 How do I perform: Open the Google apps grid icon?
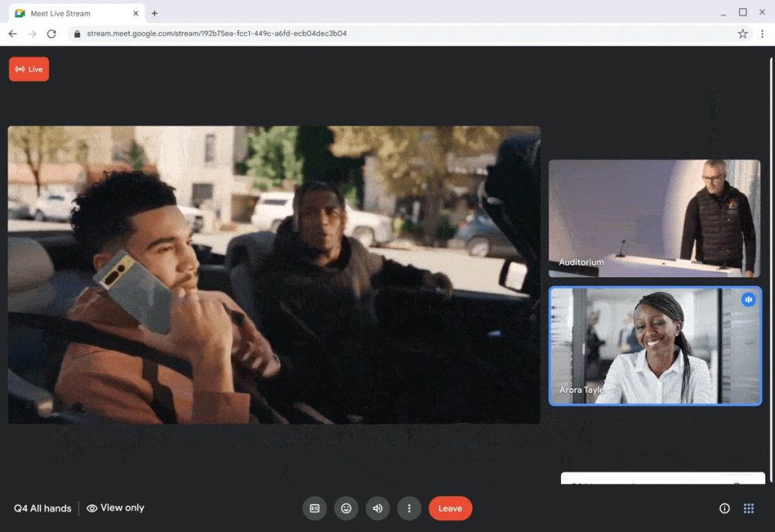749,508
